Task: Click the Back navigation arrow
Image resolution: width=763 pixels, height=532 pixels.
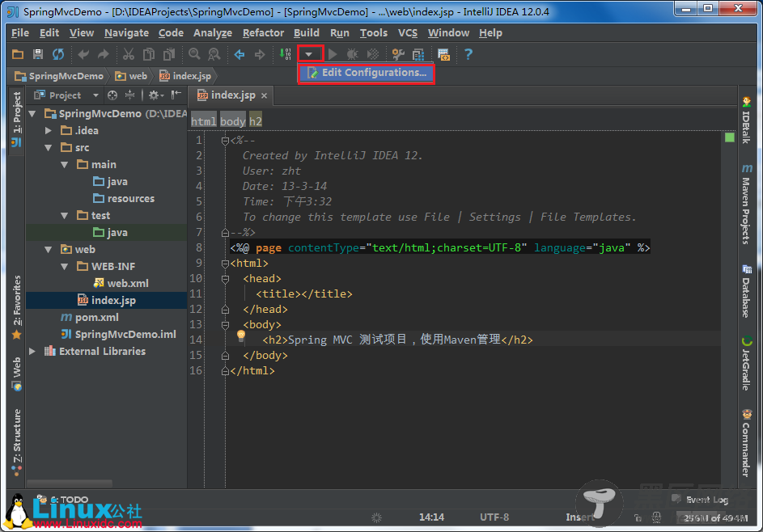Action: click(239, 54)
